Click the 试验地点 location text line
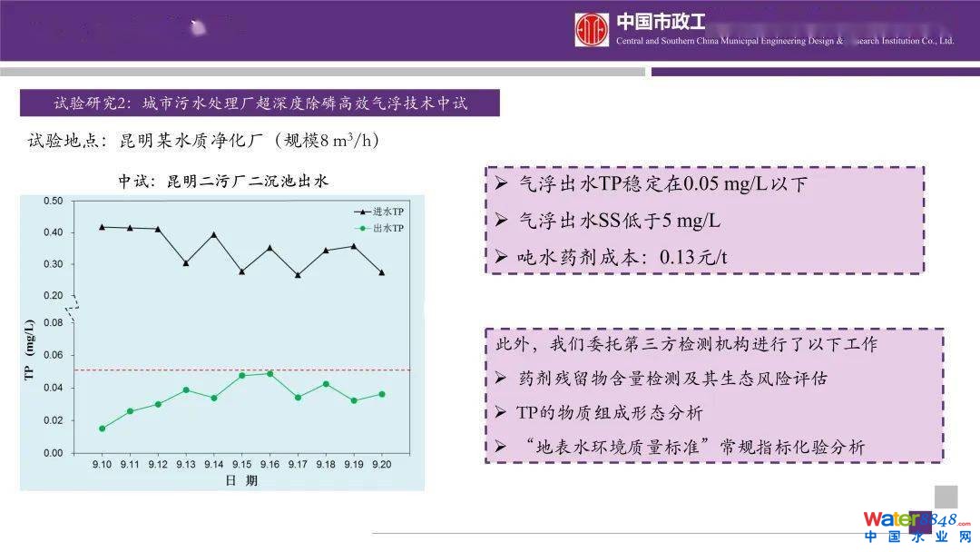Image resolution: width=980 pixels, height=552 pixels. click(x=203, y=141)
